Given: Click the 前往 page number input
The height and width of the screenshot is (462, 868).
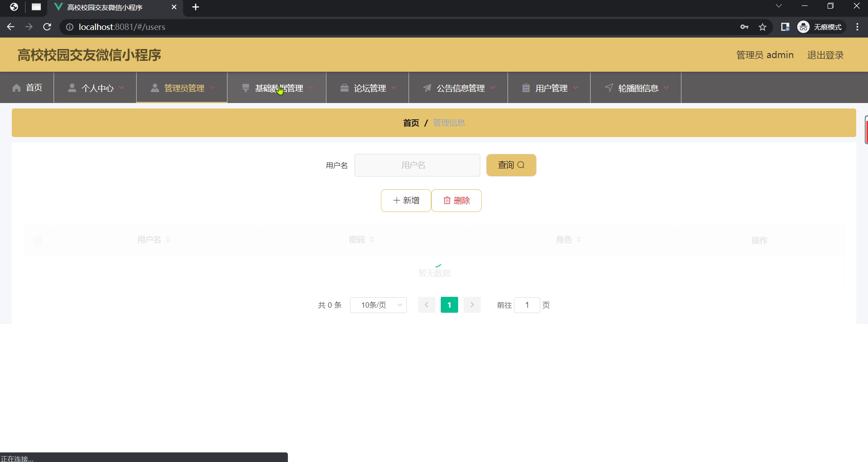Looking at the screenshot, I should point(527,305).
